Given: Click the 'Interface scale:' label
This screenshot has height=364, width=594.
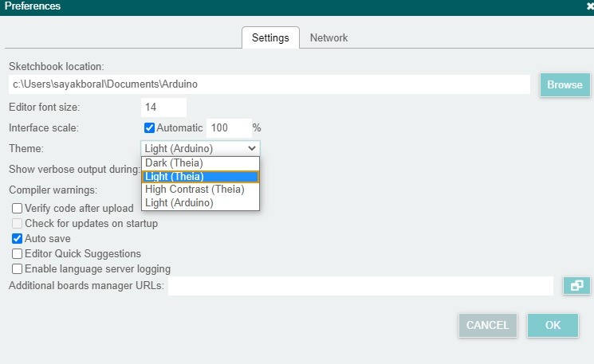Looking at the screenshot, I should click(x=44, y=128).
